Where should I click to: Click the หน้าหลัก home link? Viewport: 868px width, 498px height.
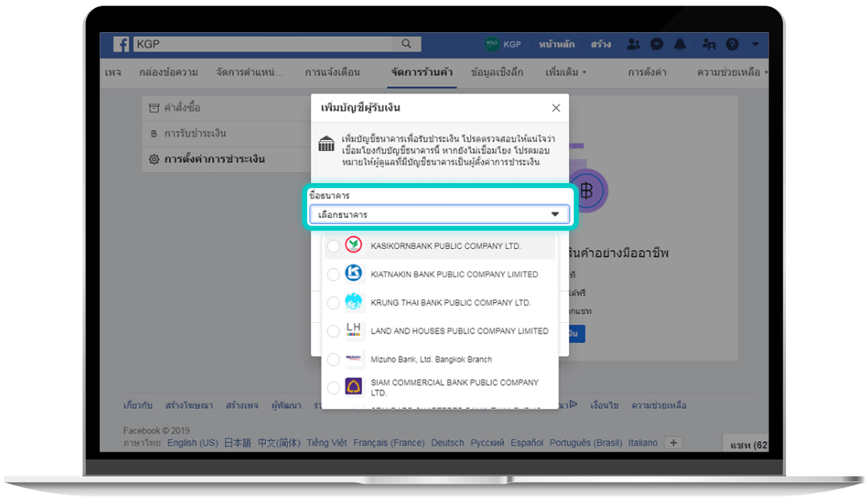click(x=556, y=44)
